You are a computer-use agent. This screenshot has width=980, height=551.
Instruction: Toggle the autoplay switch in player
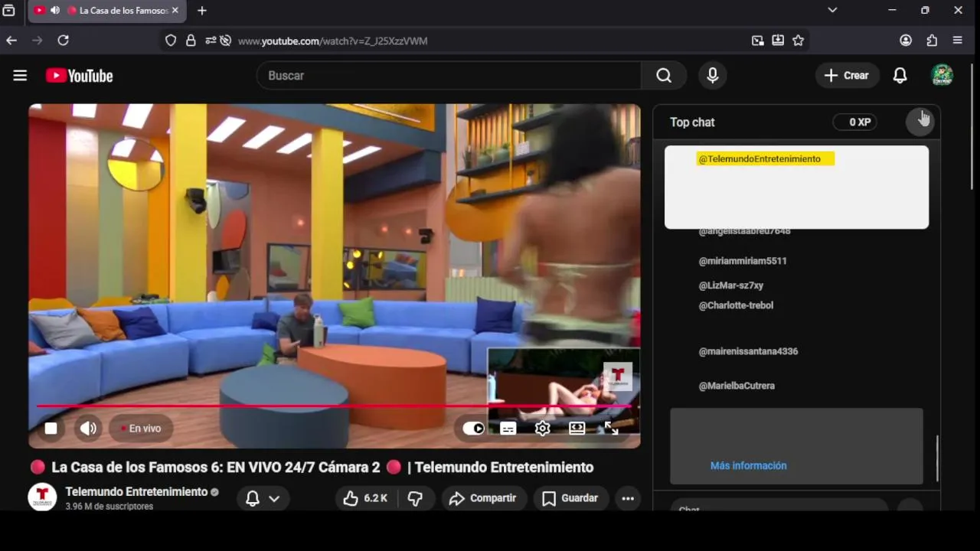474,429
